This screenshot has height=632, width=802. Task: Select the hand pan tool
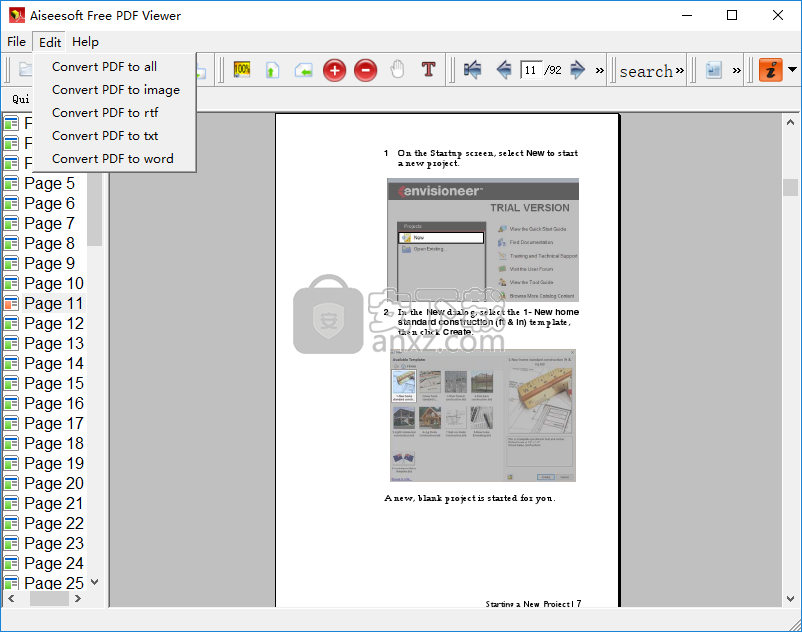[x=397, y=70]
